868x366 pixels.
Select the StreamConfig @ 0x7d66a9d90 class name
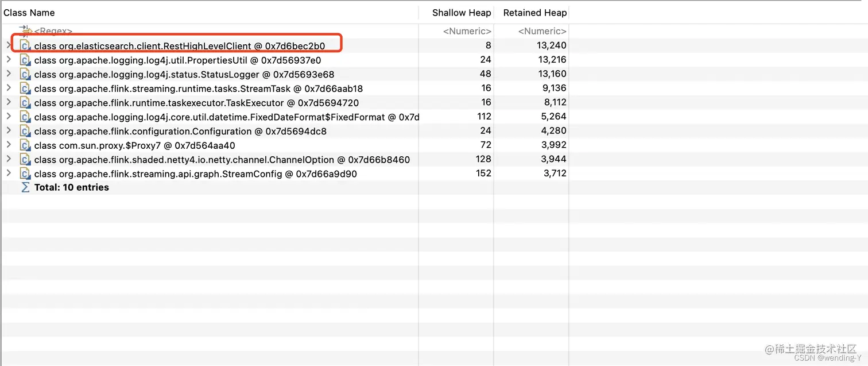(196, 174)
